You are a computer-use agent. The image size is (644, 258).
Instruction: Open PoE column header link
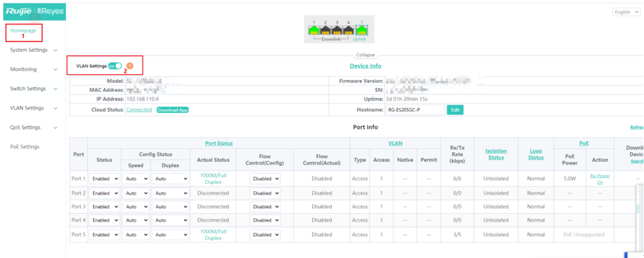tap(584, 143)
